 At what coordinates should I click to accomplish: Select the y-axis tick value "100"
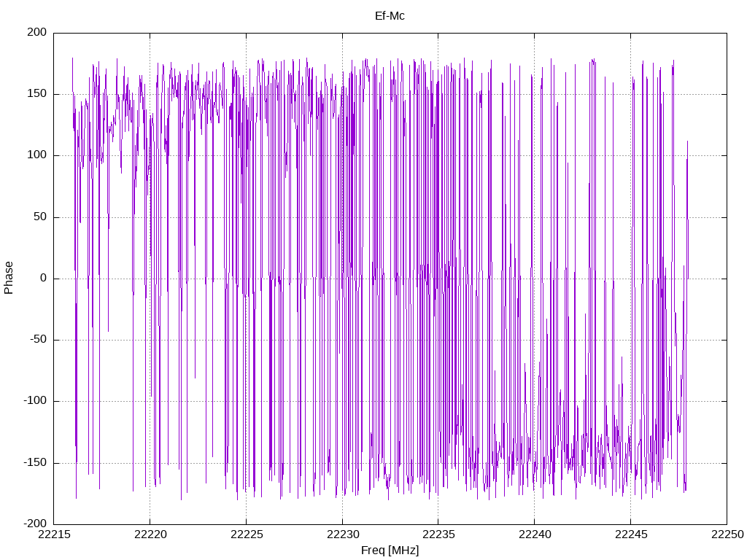[37, 155]
